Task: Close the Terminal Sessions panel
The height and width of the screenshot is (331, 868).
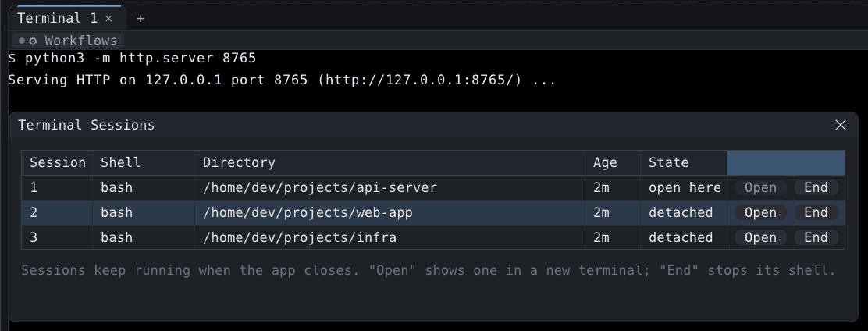Action: click(x=841, y=125)
